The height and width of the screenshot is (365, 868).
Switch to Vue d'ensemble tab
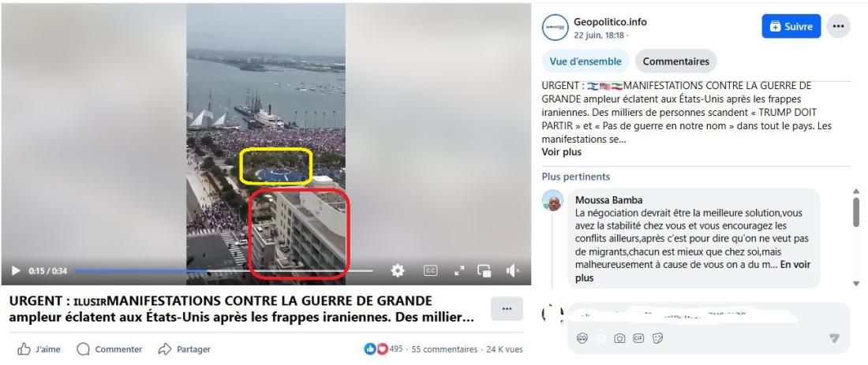pyautogui.click(x=586, y=61)
